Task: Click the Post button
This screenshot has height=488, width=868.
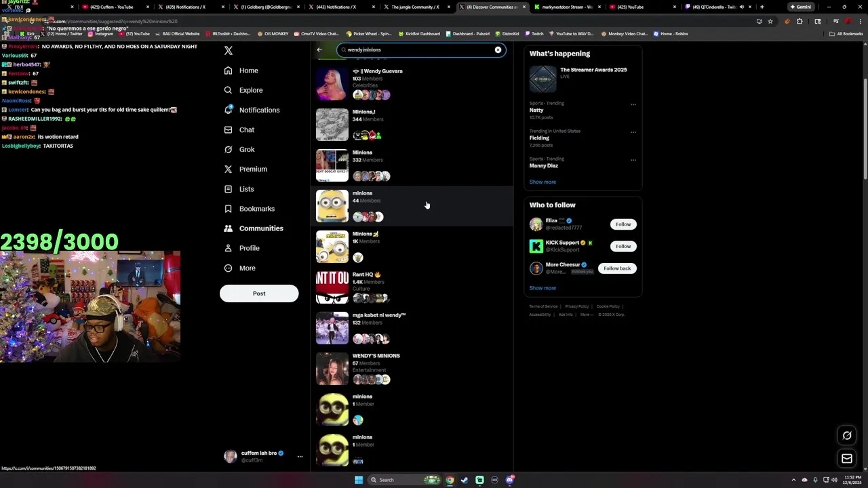Action: click(x=259, y=293)
